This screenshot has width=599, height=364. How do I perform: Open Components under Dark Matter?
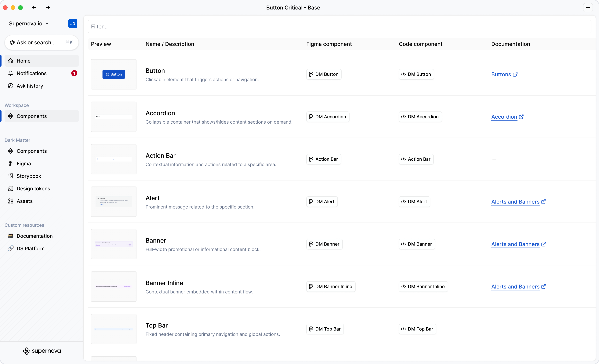coord(32,151)
